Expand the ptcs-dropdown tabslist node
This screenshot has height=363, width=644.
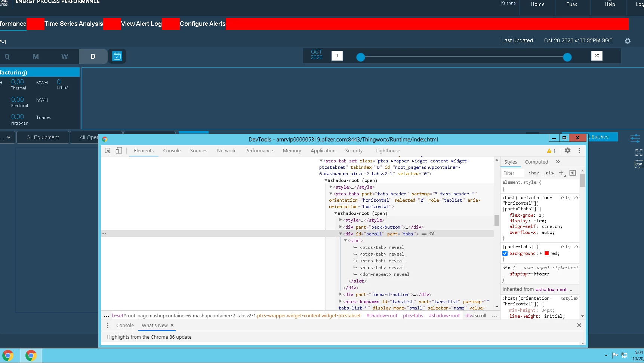341,301
